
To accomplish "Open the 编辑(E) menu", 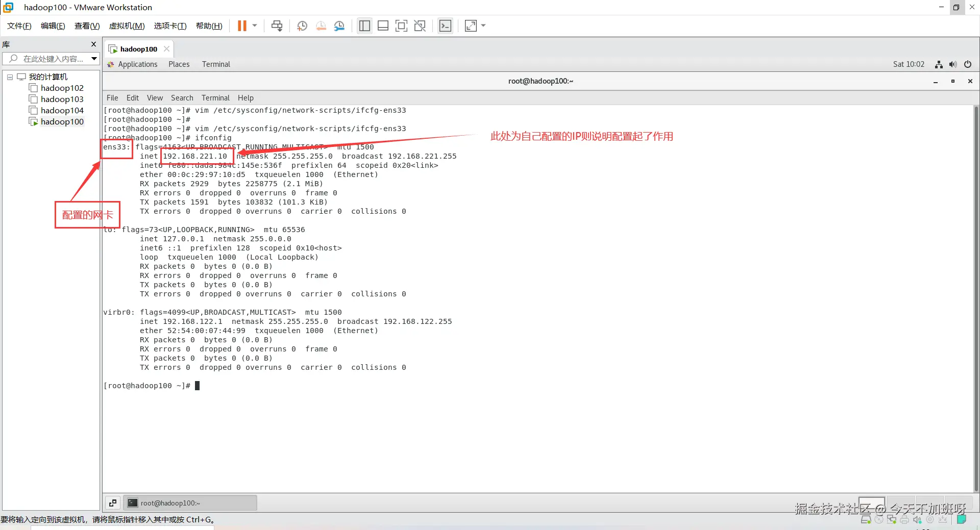I will point(53,26).
